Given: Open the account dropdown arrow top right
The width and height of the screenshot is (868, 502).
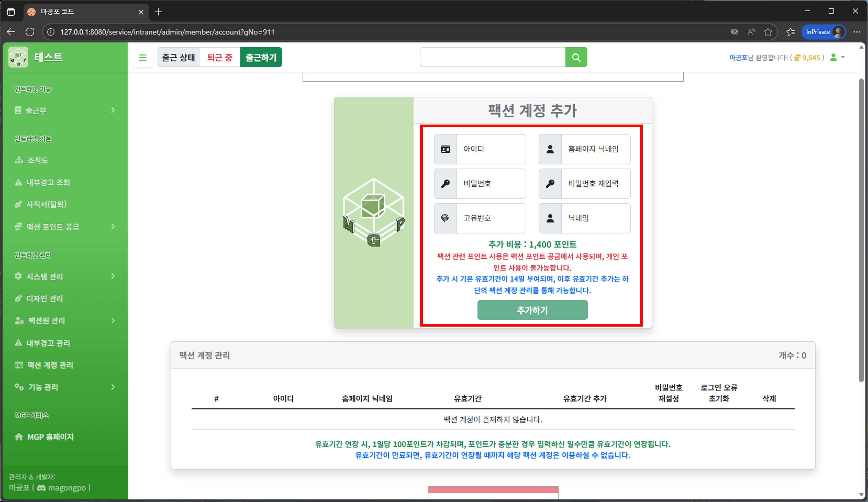Looking at the screenshot, I should click(843, 57).
